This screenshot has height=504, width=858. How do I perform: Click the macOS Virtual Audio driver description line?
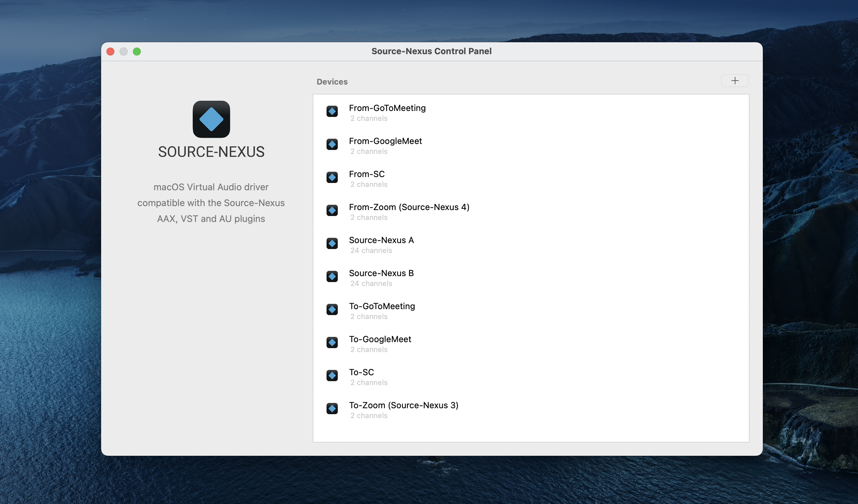click(x=211, y=187)
